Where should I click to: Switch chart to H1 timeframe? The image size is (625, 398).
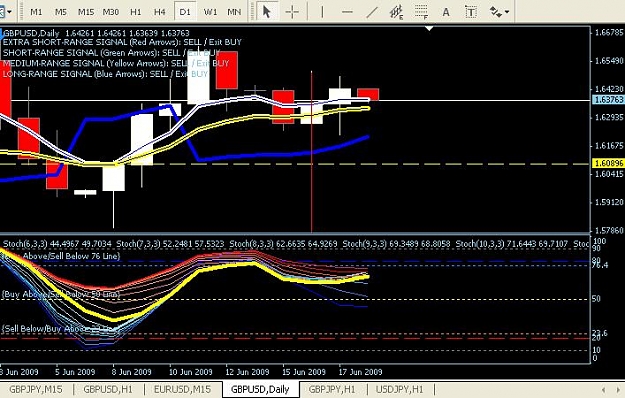tap(136, 12)
